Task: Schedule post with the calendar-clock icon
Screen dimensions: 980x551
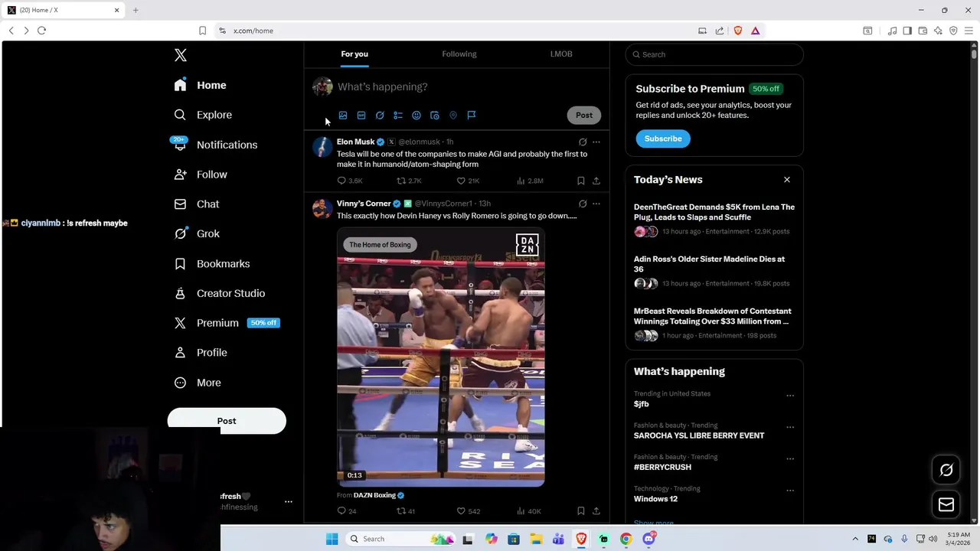Action: (x=435, y=116)
